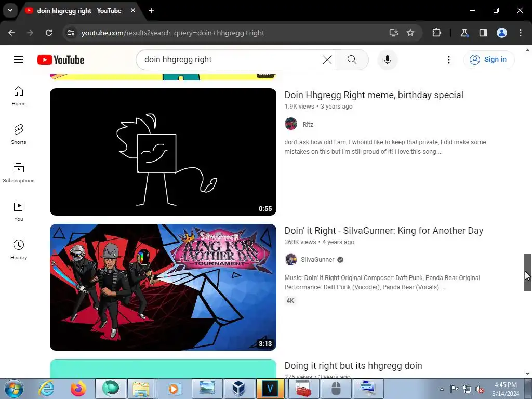Click scrollbar down arrow

click(527, 374)
